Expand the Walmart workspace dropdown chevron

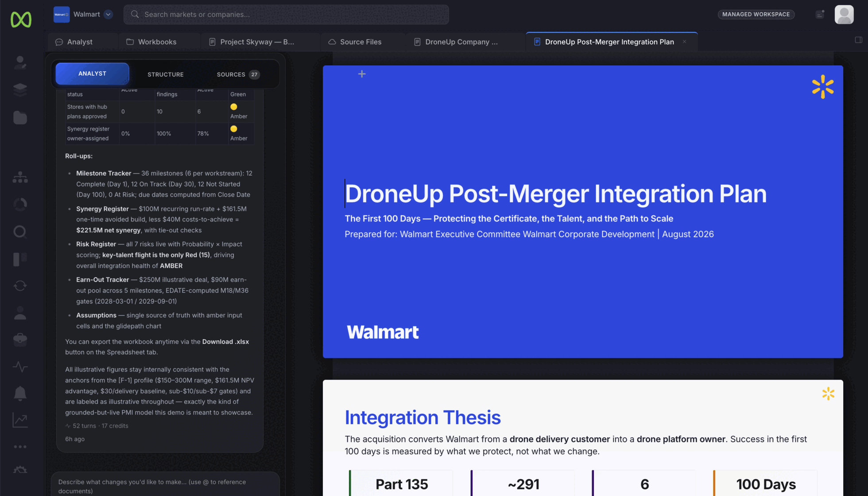coord(108,14)
